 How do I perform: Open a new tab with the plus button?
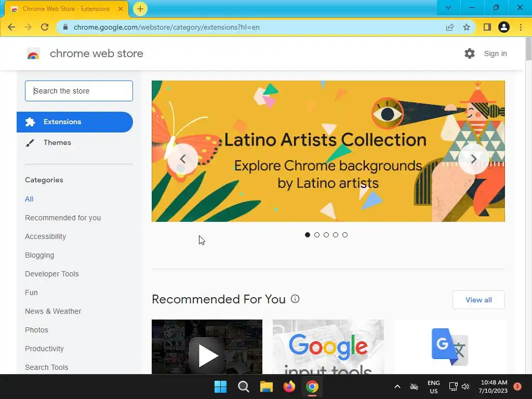pyautogui.click(x=140, y=9)
